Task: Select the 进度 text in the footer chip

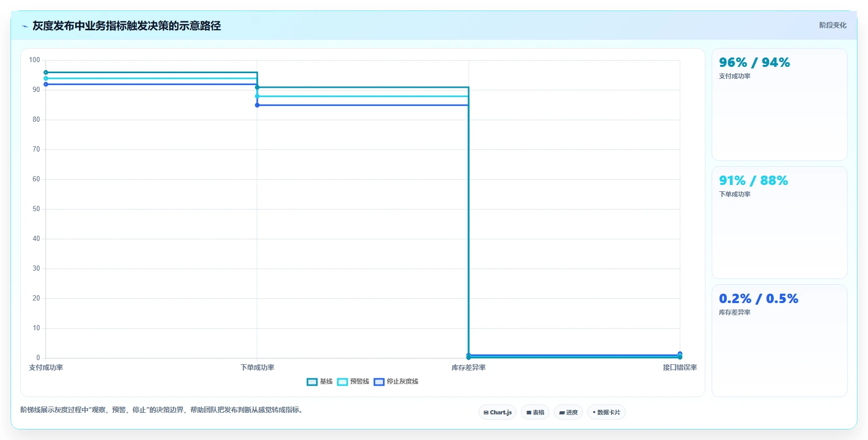Action: 572,412
